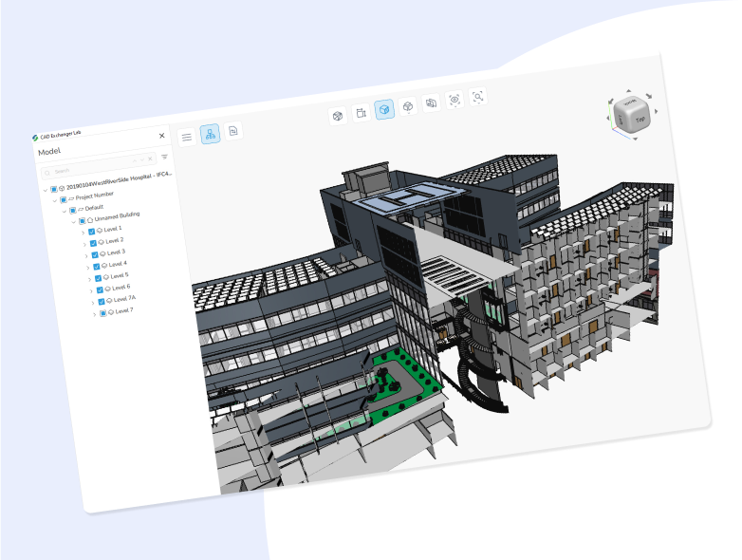Viewport: 742px width, 560px height.
Task: Select the Level 1 tree label
Action: coord(113,229)
